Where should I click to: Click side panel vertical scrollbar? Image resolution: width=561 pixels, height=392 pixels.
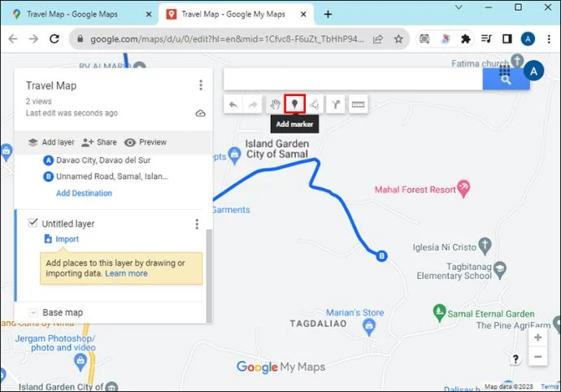pos(209,276)
